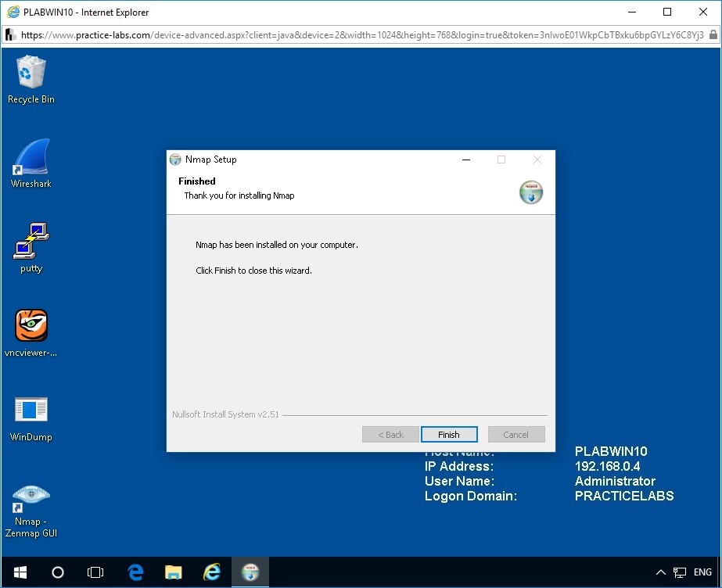
Task: Click the ENG language indicator
Action: point(702,572)
